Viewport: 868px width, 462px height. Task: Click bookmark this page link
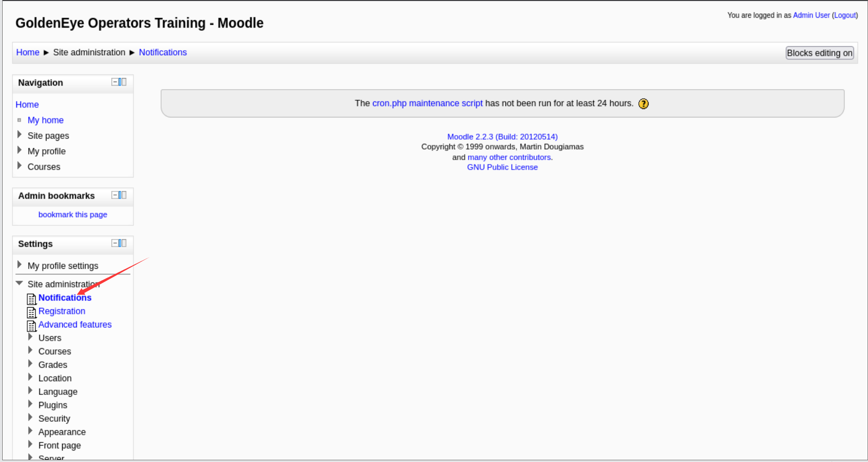click(x=73, y=214)
